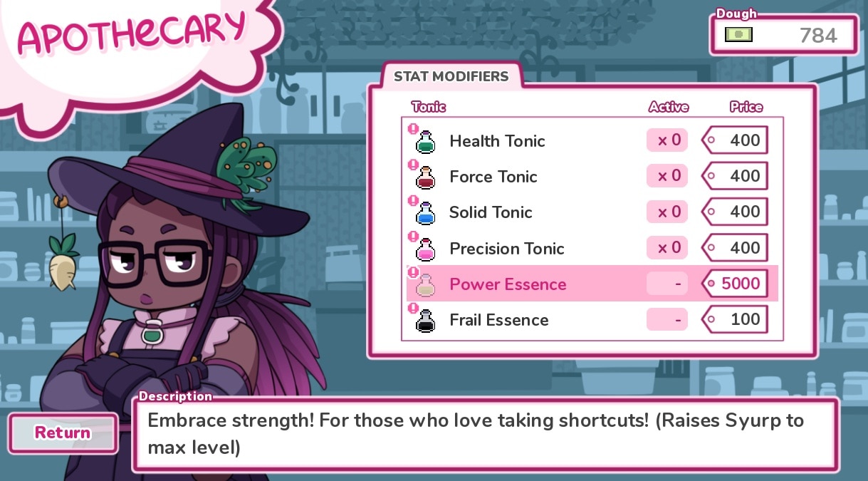Open the Stat Modifiers tab

tap(451, 76)
